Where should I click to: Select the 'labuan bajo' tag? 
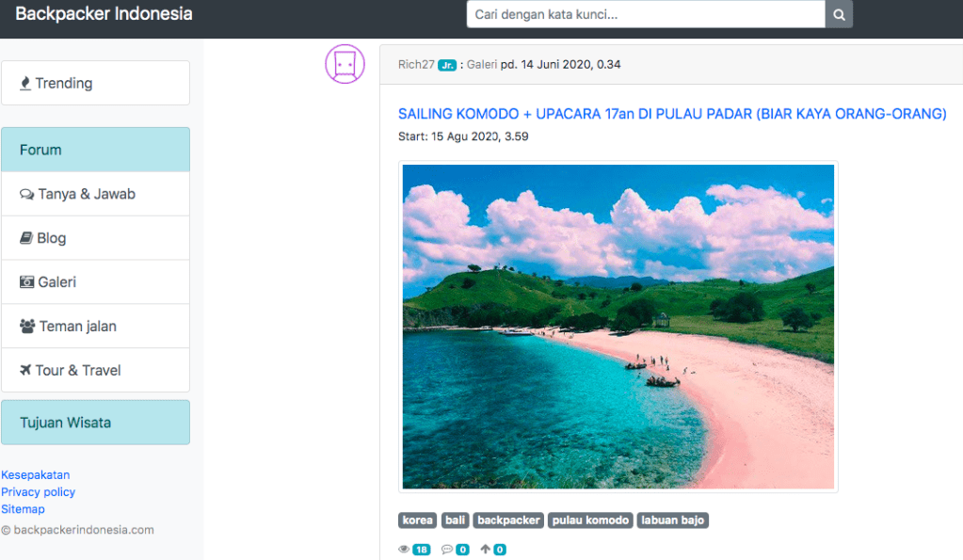(x=672, y=520)
